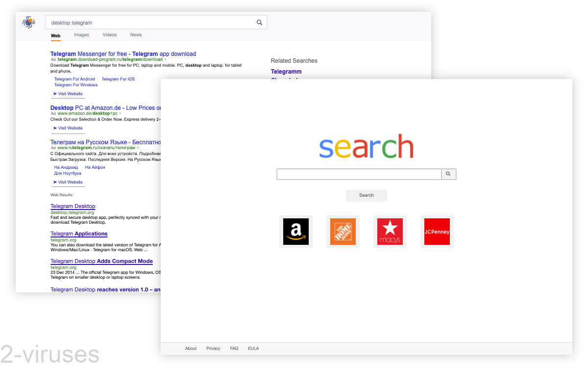Image resolution: width=588 pixels, height=368 pixels.
Task: Switch to the Images tab
Action: 81,34
